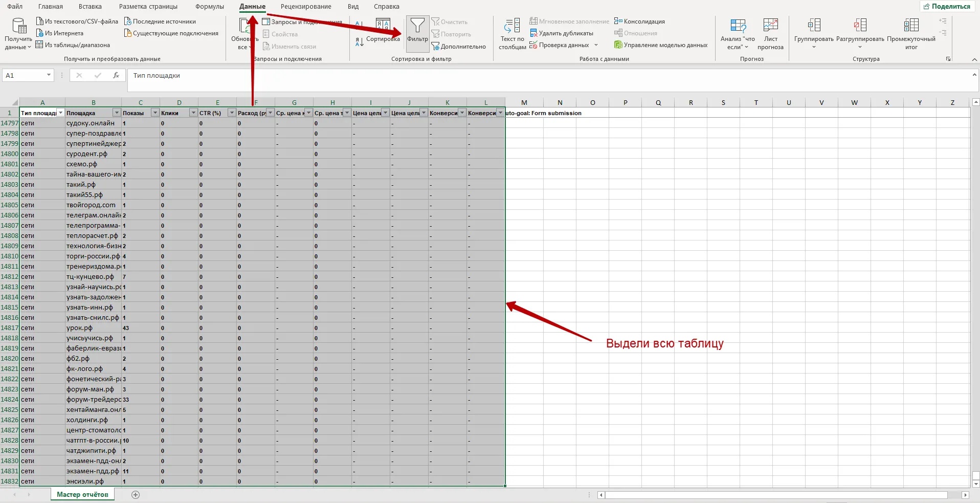The width and height of the screenshot is (980, 503).
Task: Open filter dropdown for Площадка column
Action: [117, 113]
